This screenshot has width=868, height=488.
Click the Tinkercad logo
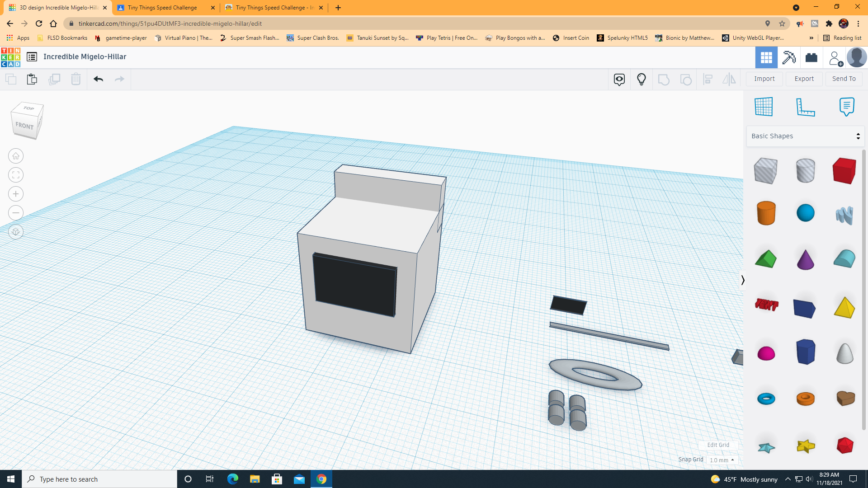[x=10, y=57]
